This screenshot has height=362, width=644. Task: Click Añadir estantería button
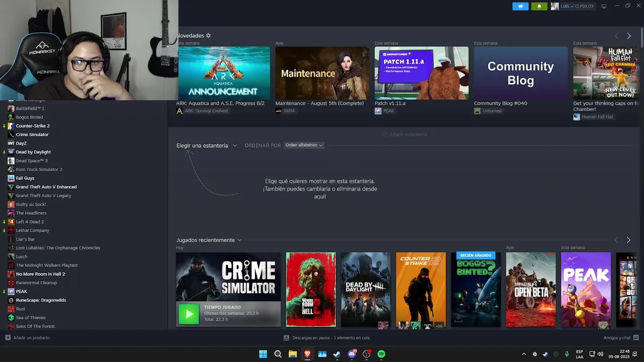click(405, 134)
